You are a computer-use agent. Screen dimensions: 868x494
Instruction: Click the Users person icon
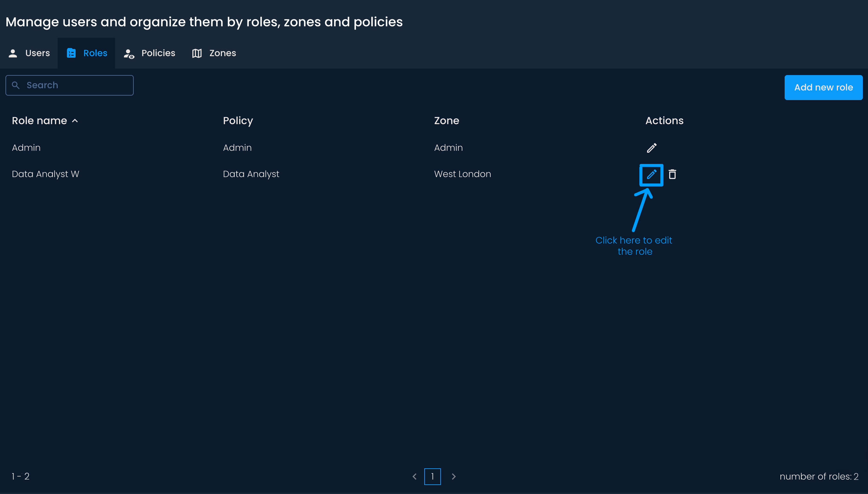tap(13, 53)
